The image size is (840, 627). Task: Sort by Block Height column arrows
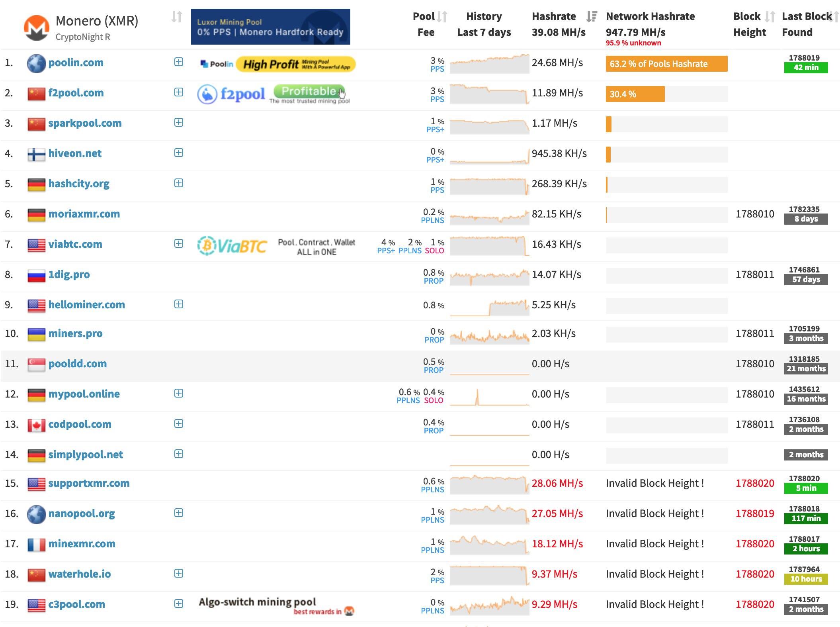tap(770, 17)
